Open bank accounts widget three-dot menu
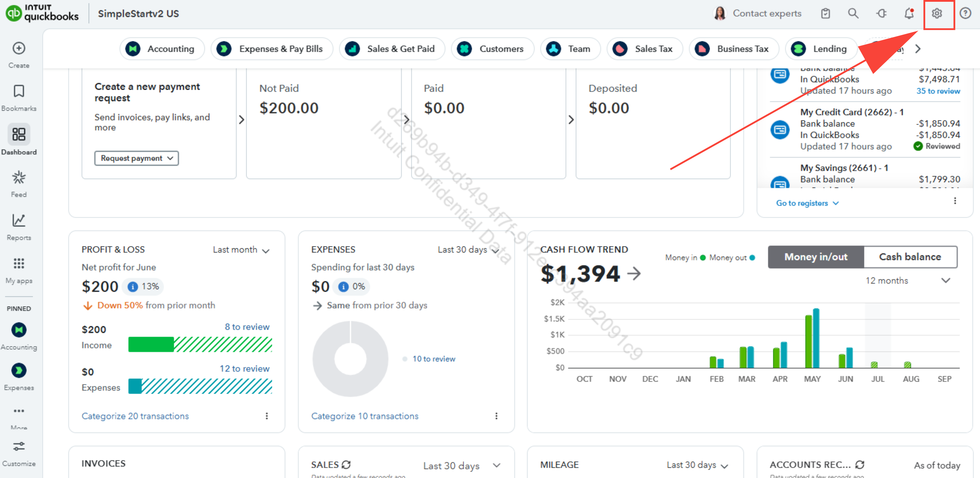 [955, 201]
